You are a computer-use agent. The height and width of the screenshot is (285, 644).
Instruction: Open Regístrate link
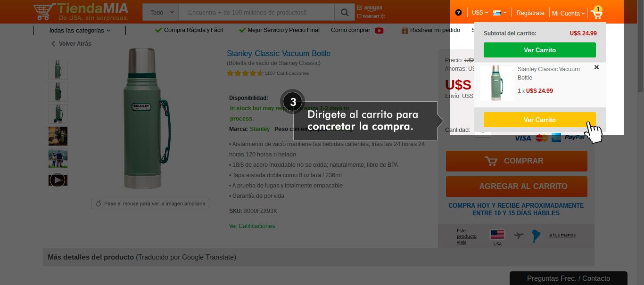[x=530, y=13]
